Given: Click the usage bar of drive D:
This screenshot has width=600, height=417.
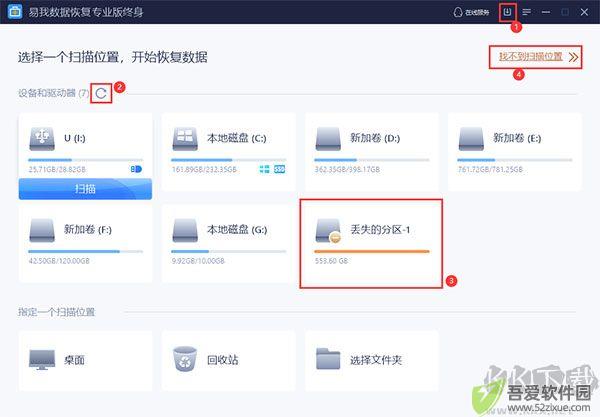Looking at the screenshot, I should point(372,160).
